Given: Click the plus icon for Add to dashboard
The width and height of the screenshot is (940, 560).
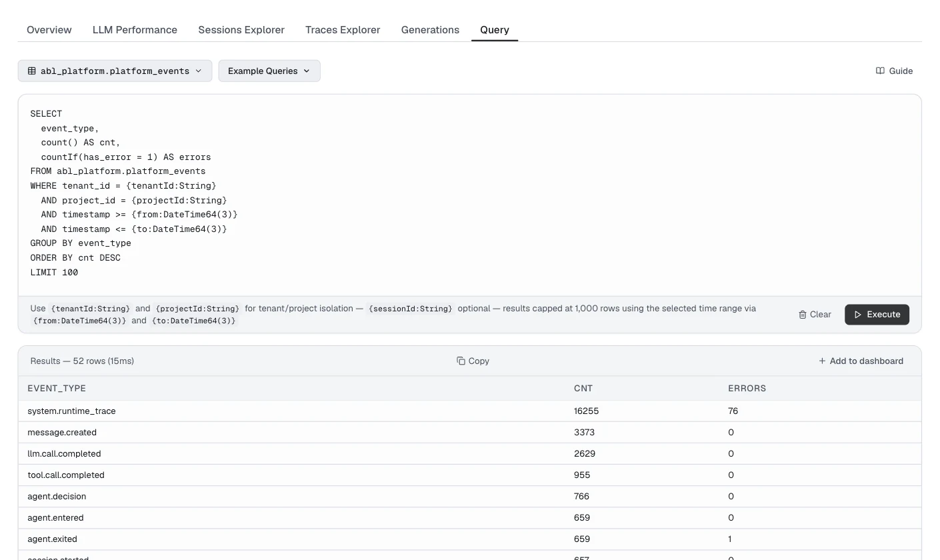Looking at the screenshot, I should coord(822,361).
